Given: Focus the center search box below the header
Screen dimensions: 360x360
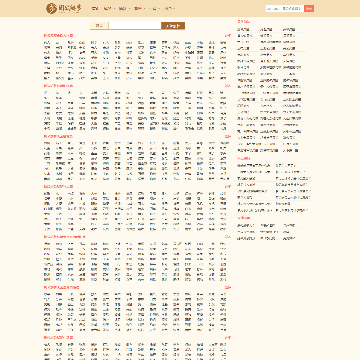Looking at the screenshot, I should 135,26.
